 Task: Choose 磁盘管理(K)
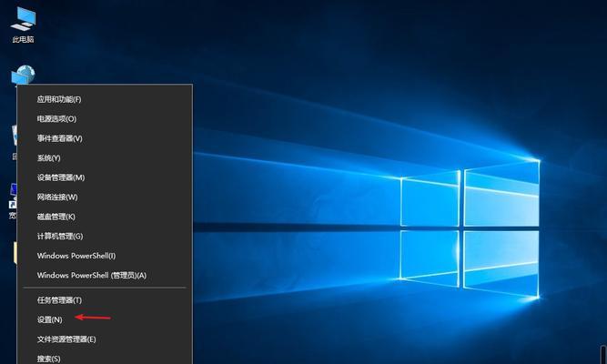point(105,217)
